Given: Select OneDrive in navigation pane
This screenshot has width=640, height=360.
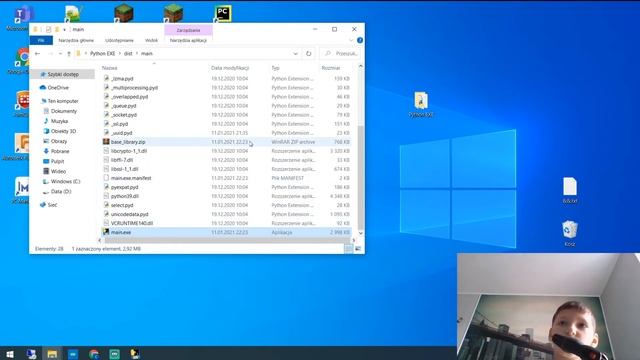Looking at the screenshot, I should (58, 88).
